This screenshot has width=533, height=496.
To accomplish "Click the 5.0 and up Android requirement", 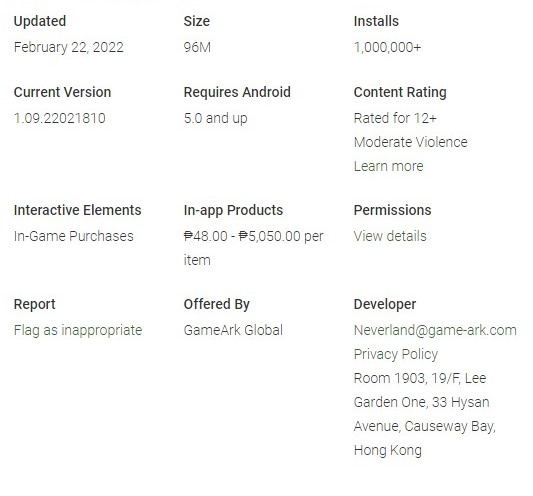I will [216, 119].
